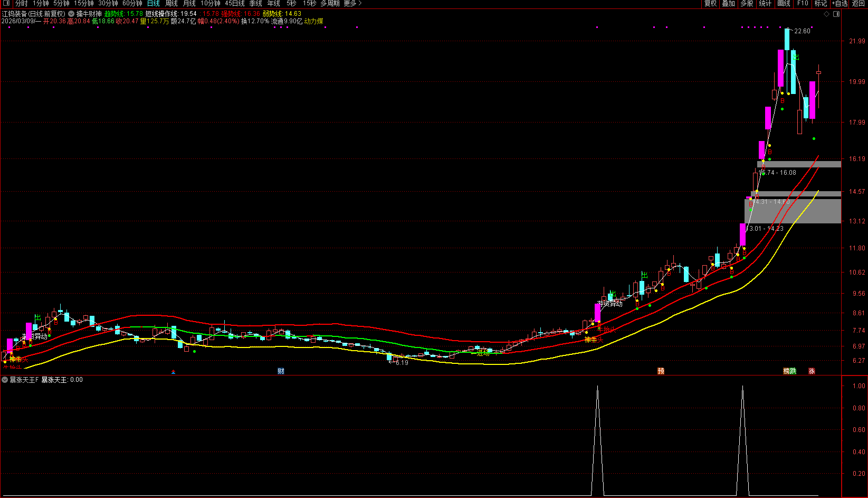Click the orange 预 marker icon on timeline

pos(661,371)
